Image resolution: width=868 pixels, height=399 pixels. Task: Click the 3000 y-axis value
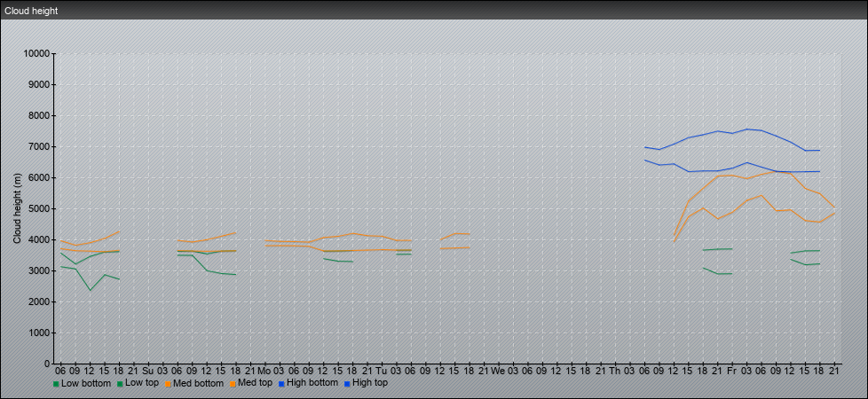point(39,270)
